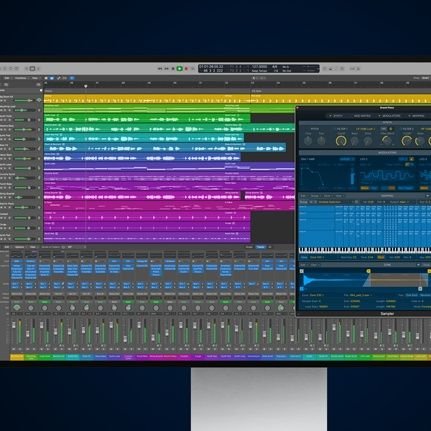Viewport: 431px width, 431px height.
Task: Click the Rewind transport button
Action: pyautogui.click(x=160, y=69)
